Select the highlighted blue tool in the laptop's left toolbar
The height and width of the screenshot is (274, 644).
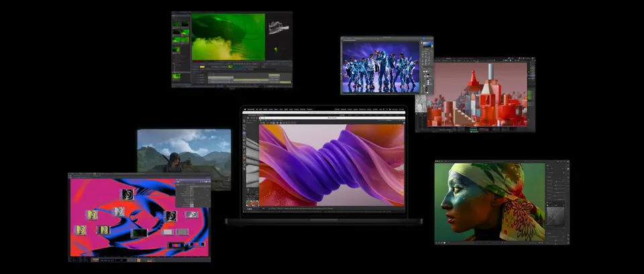coord(244,133)
